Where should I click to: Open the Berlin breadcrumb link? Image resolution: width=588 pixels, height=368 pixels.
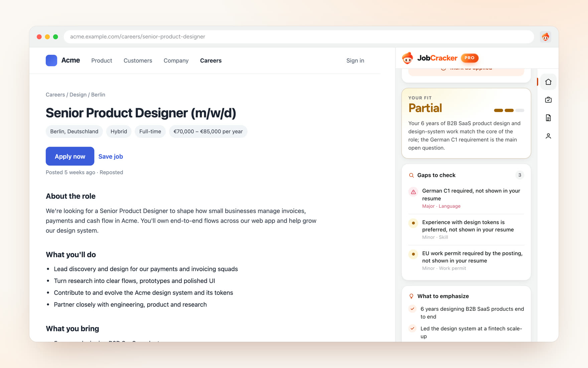(x=98, y=95)
